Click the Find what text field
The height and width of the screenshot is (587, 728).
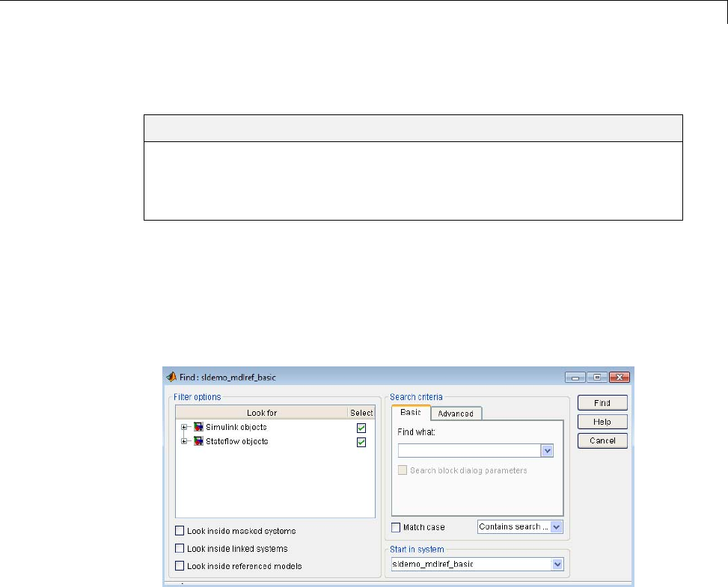pos(469,451)
